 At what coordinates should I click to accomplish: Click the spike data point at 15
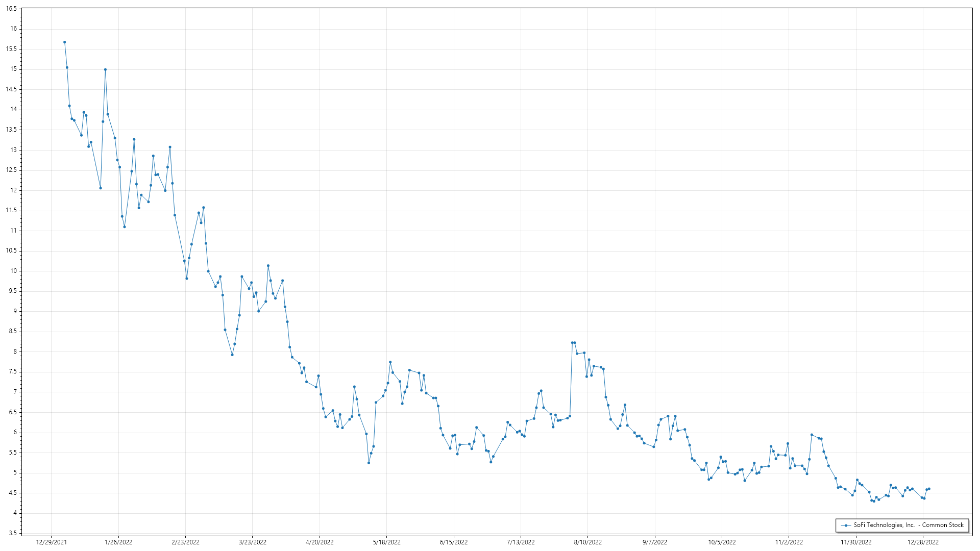105,69
